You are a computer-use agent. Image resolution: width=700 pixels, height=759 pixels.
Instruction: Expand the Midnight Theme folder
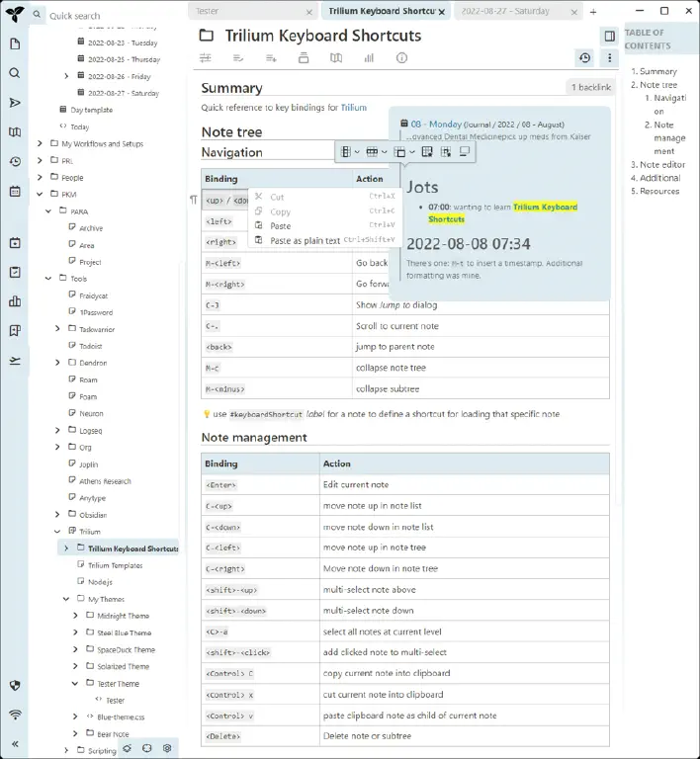pyautogui.click(x=75, y=616)
